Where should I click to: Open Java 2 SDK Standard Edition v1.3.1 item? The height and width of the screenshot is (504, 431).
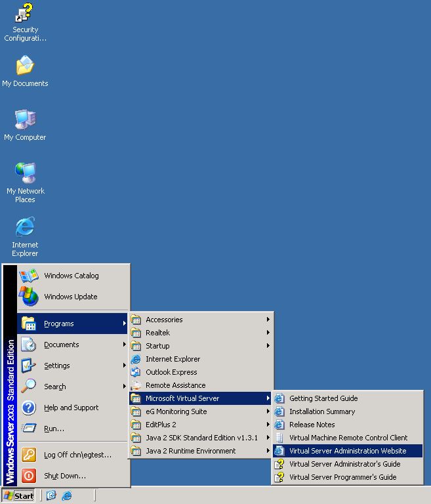(201, 438)
